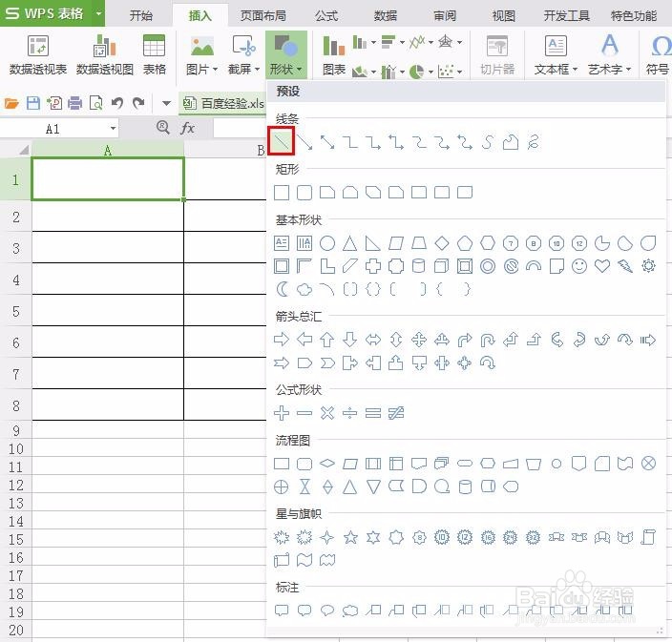Select row 5 header
The width and height of the screenshot is (672, 642).
[16, 311]
